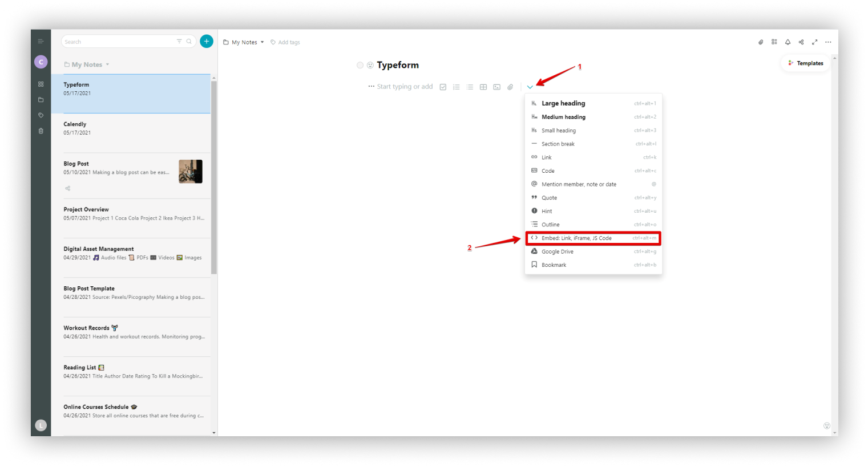Collapse the insert options chevron dropdown

(x=530, y=87)
